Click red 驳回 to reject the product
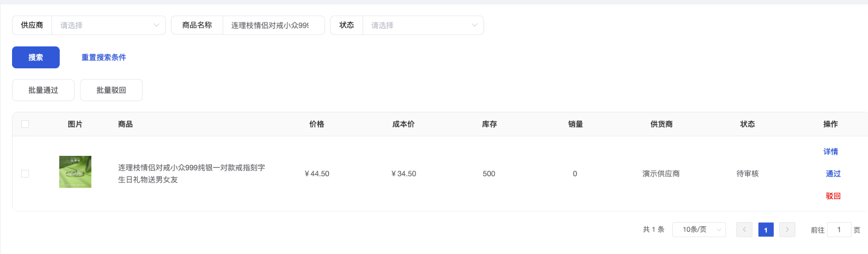The height and width of the screenshot is (254, 868). point(833,196)
